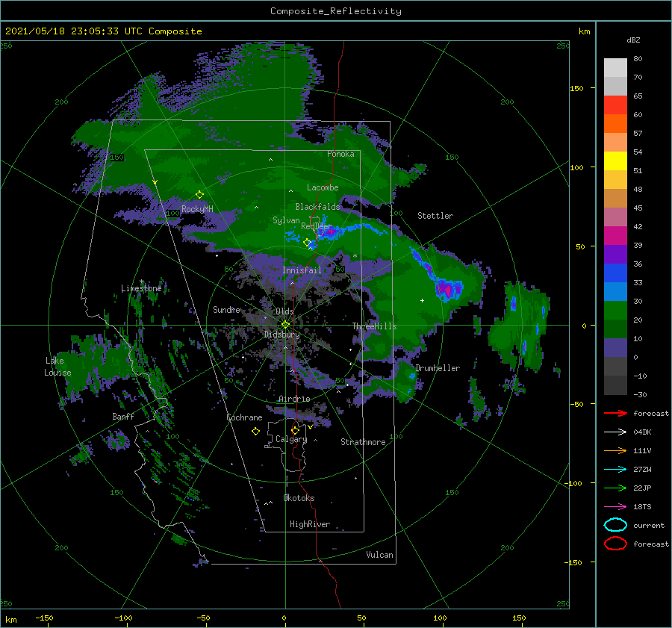Click the Cochrane town label

click(x=244, y=417)
